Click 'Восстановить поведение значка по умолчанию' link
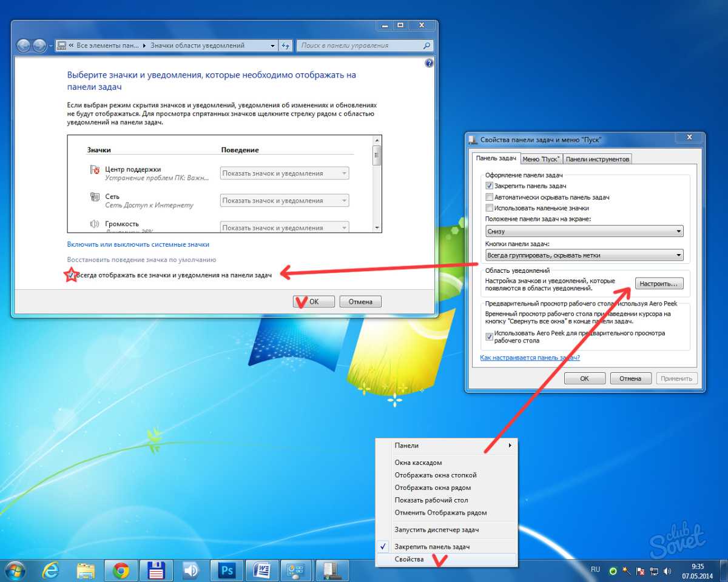This screenshot has height=582, width=728. [x=141, y=259]
